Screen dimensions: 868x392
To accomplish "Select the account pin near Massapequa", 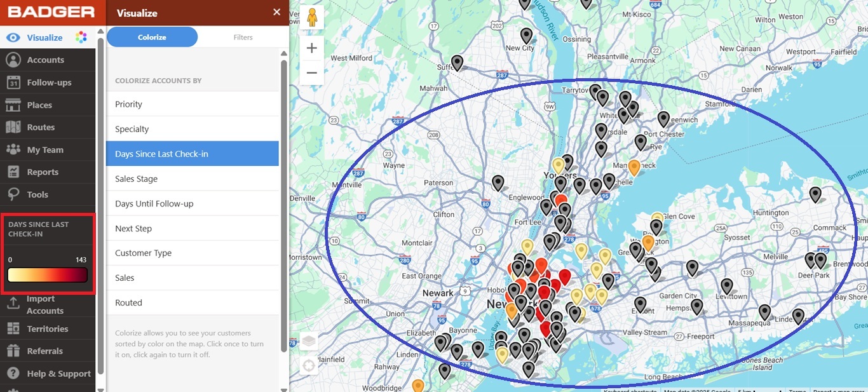I will click(764, 312).
